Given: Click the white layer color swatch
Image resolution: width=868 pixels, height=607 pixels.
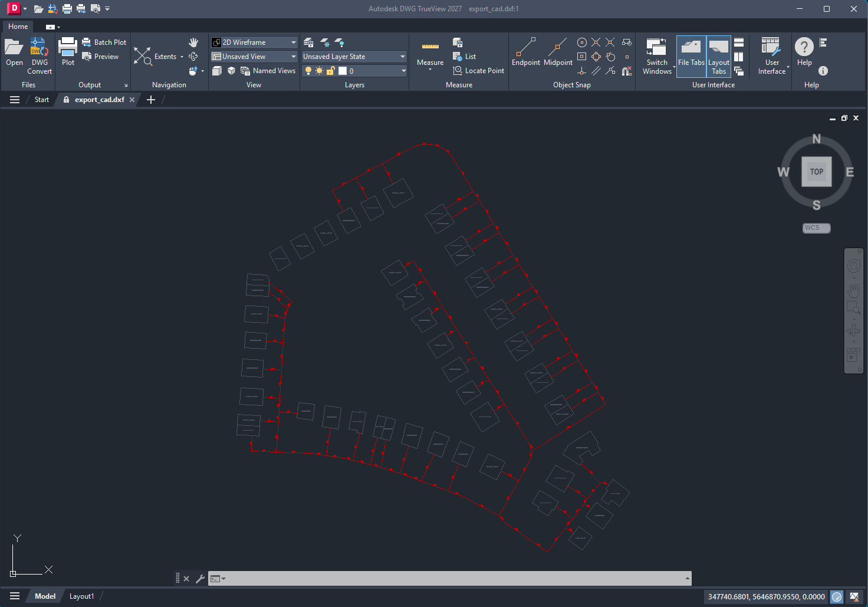Looking at the screenshot, I should click(x=343, y=71).
